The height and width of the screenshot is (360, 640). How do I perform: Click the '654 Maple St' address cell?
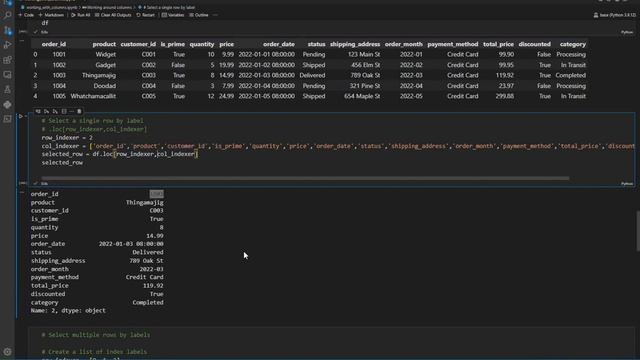[362, 96]
